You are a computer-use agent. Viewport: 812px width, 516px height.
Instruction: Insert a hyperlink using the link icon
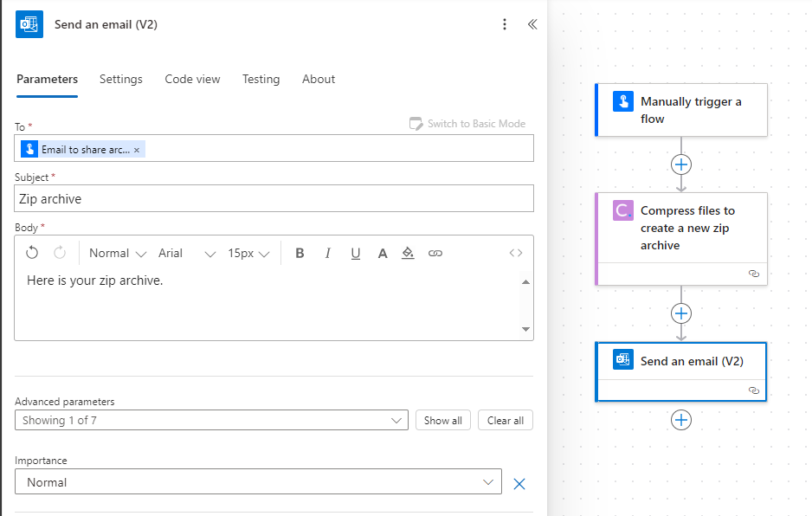435,253
